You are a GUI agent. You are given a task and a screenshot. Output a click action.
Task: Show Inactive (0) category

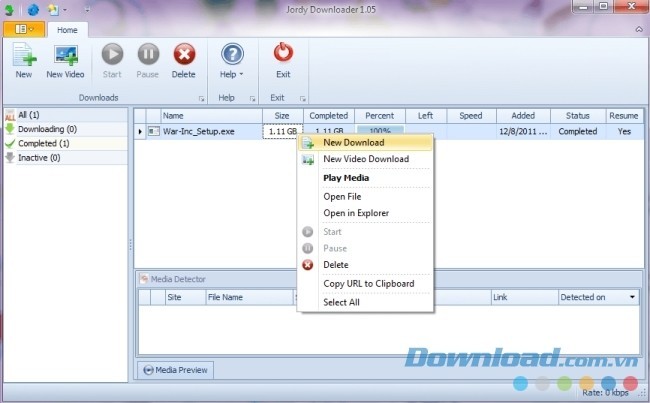coord(66,158)
